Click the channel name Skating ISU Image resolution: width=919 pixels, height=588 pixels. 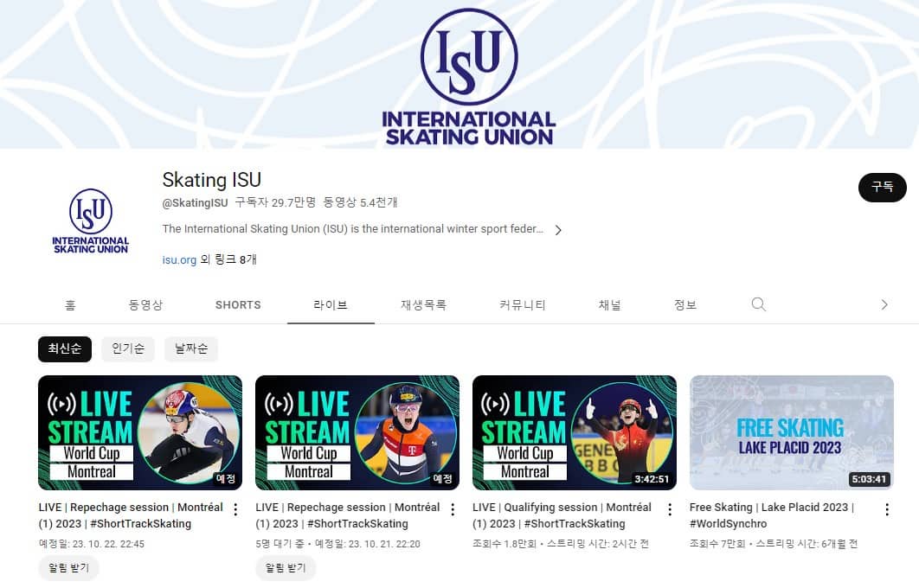(212, 180)
